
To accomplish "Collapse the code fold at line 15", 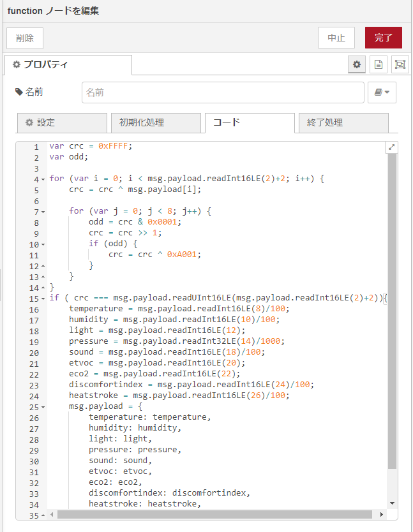I will coord(43,299).
